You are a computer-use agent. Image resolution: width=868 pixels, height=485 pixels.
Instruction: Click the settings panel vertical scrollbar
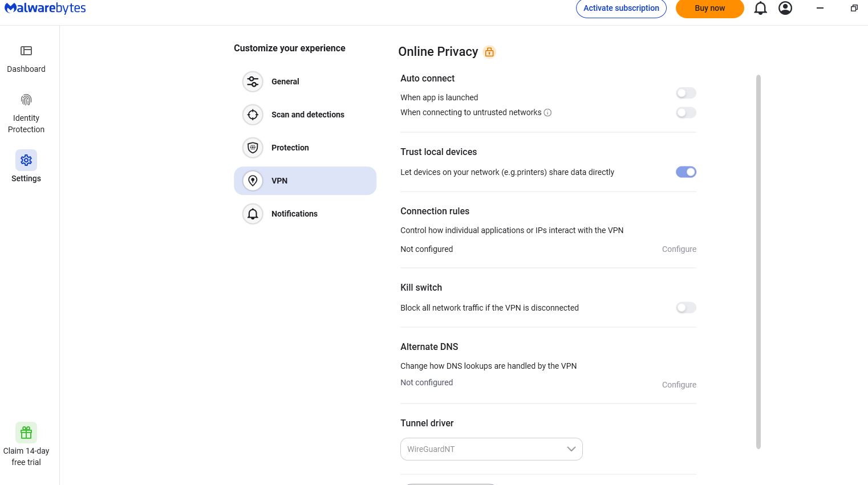[x=758, y=261]
